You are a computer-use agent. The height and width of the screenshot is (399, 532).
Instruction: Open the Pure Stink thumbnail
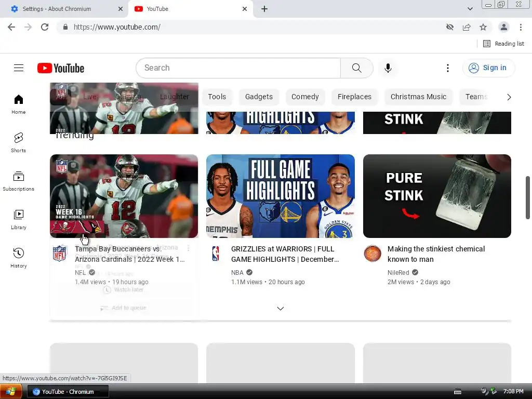(437, 196)
